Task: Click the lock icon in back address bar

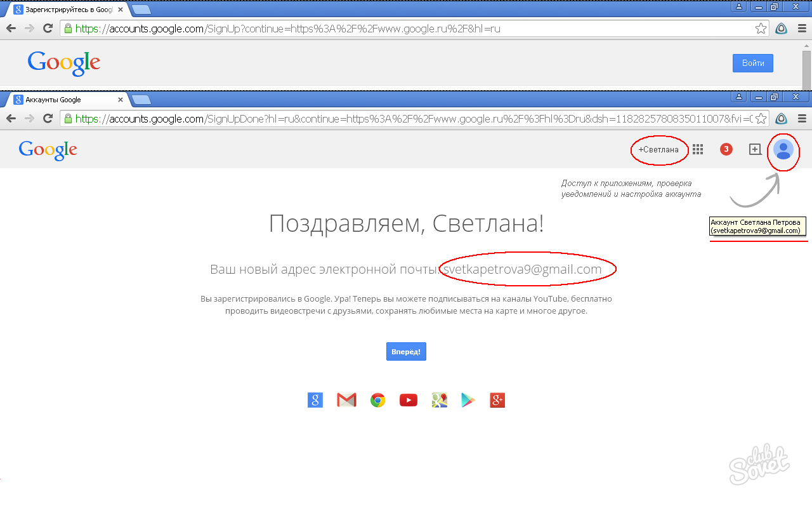Action: (x=68, y=29)
